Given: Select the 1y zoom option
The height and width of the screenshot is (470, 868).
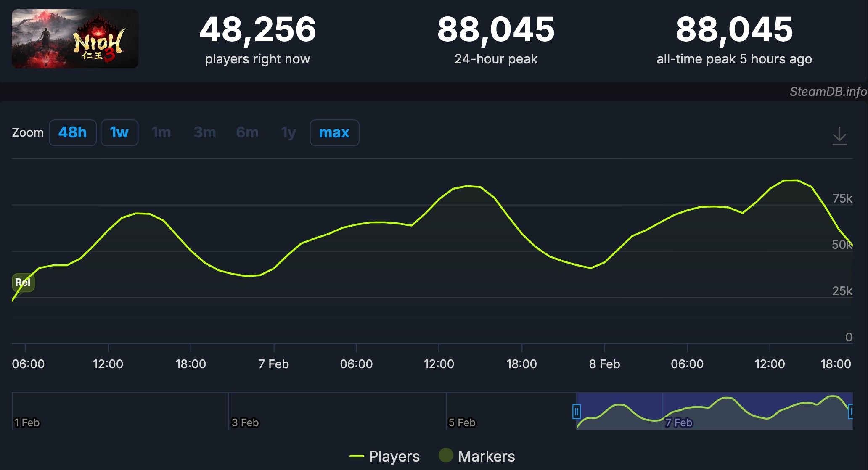Looking at the screenshot, I should click(288, 133).
